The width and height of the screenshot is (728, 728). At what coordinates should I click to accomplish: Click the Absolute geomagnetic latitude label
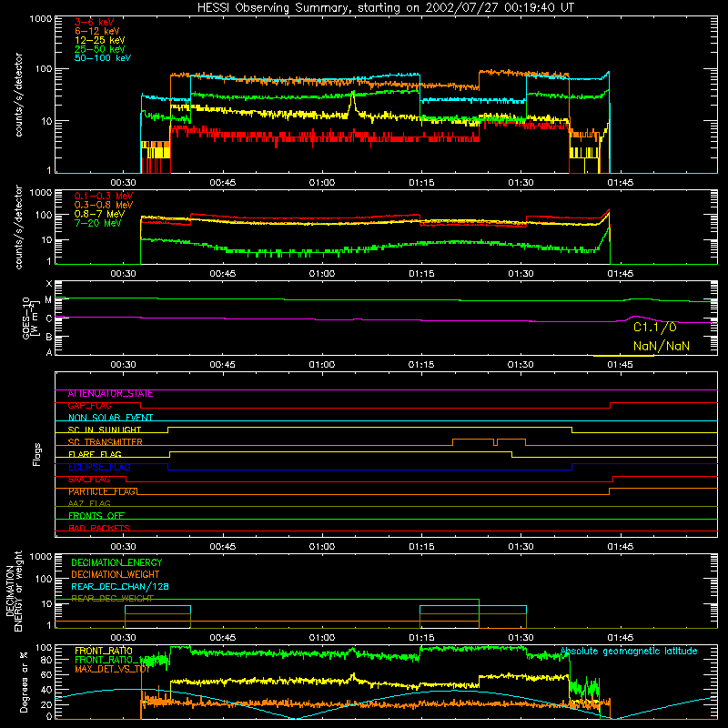pos(629,651)
